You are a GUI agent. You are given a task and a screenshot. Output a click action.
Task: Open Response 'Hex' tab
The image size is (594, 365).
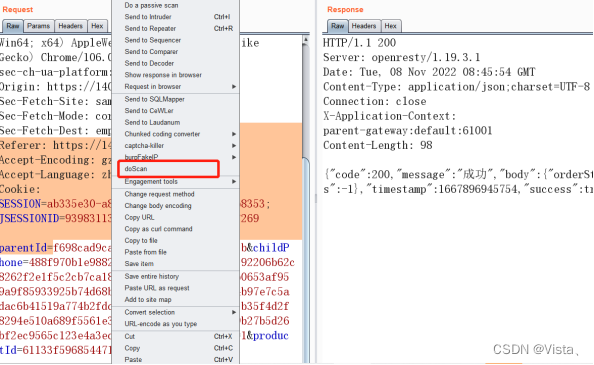click(x=391, y=26)
